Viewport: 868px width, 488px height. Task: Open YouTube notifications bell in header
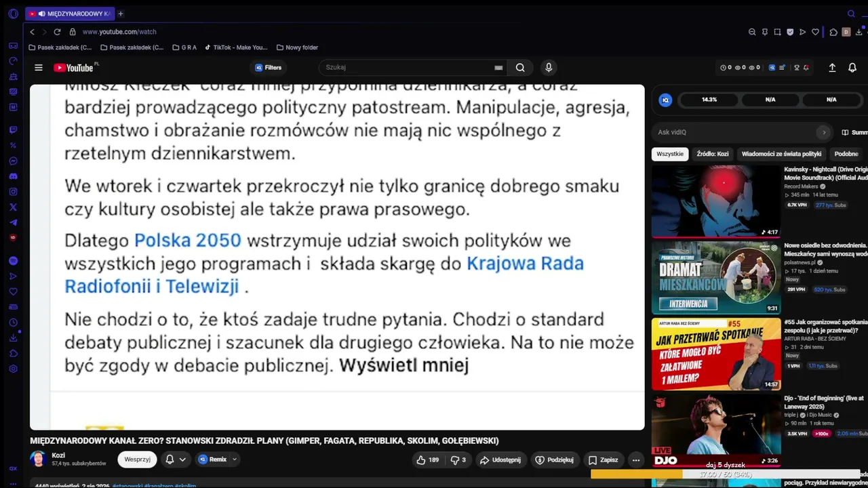(x=852, y=68)
